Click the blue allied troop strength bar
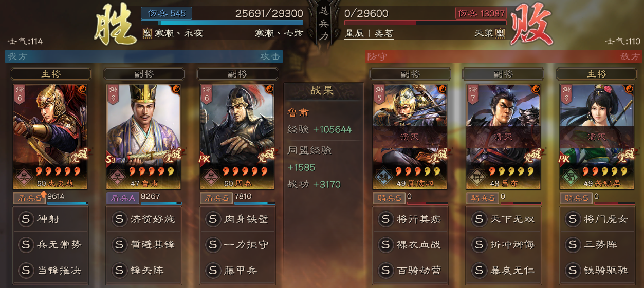 pyautogui.click(x=222, y=23)
